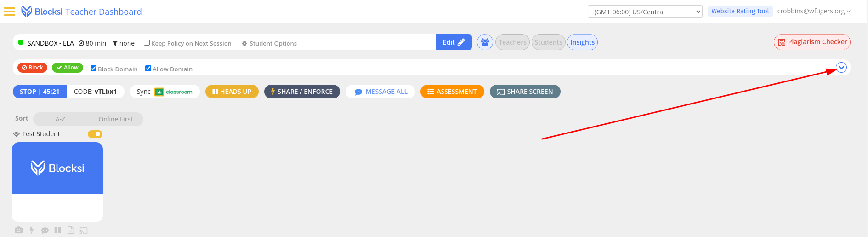The height and width of the screenshot is (237, 868).
Task: Take a screenshot of Test Student's screen
Action: click(18, 230)
